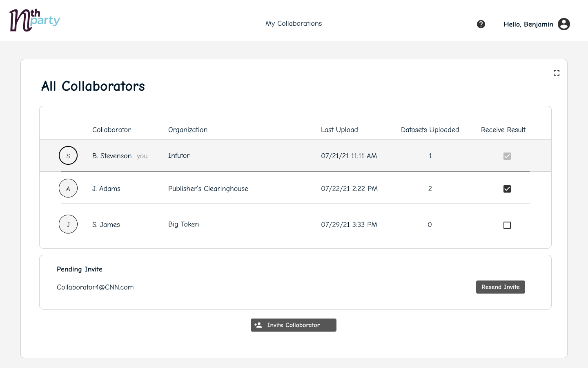Uncheck Receive Result for J. Adams
This screenshot has width=588, height=368.
pos(507,189)
